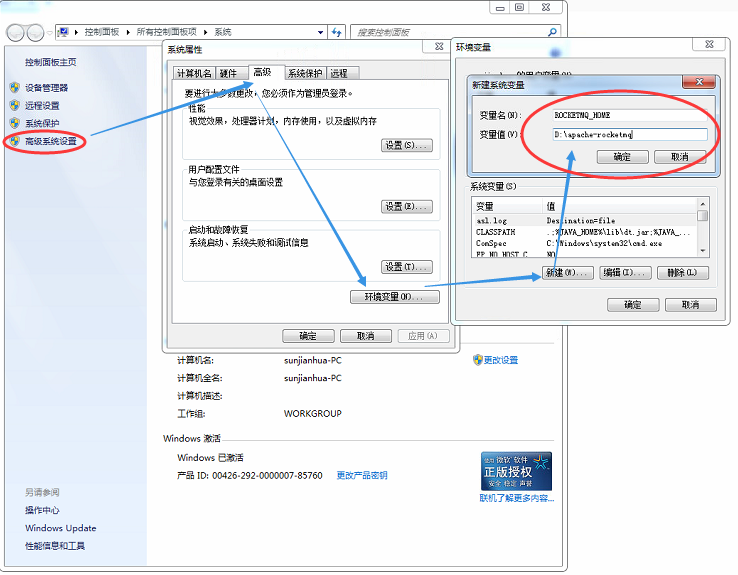
Task: Click the 搜索控制面板 search box
Action: pyautogui.click(x=455, y=32)
